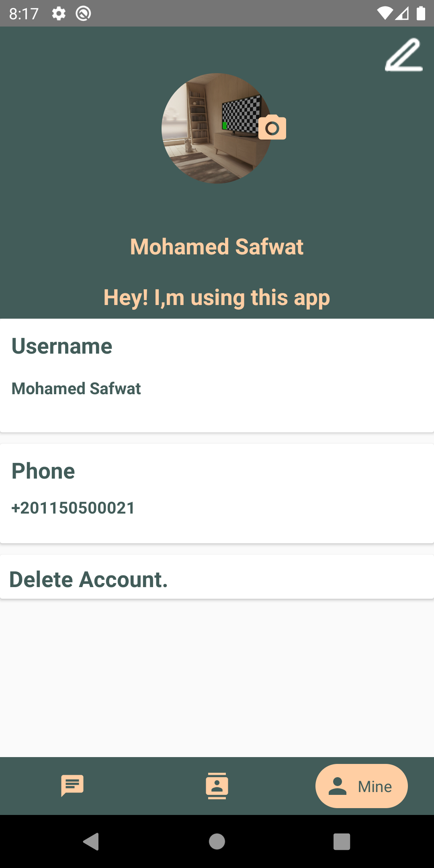Viewport: 434px width, 868px height.
Task: Open the camera icon to change photo
Action: click(x=272, y=128)
